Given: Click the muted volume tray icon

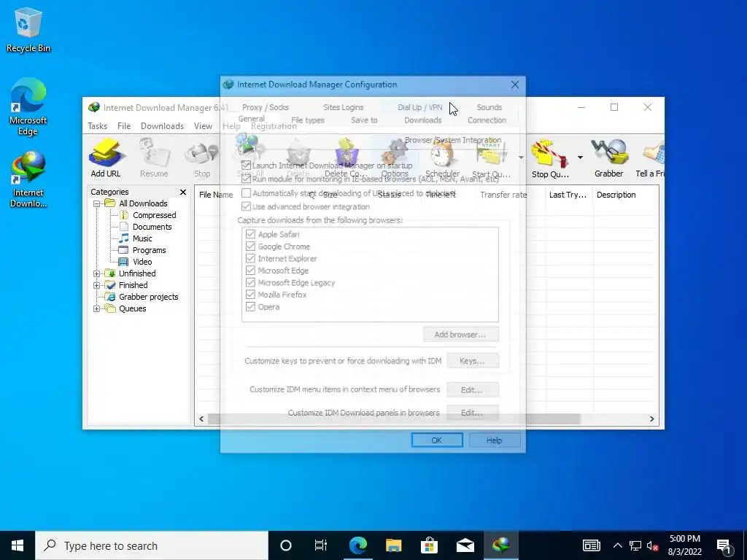Looking at the screenshot, I should (x=652, y=545).
